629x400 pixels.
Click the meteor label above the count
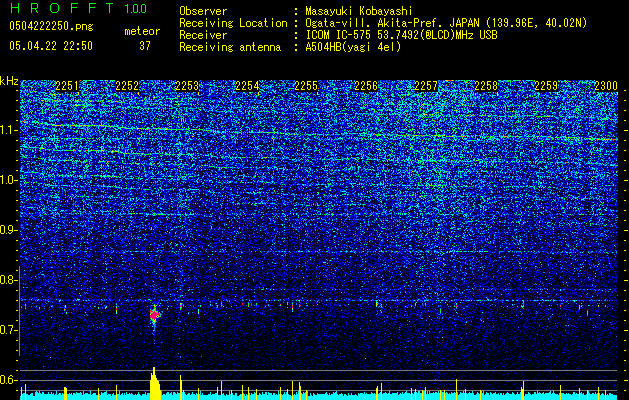142,31
